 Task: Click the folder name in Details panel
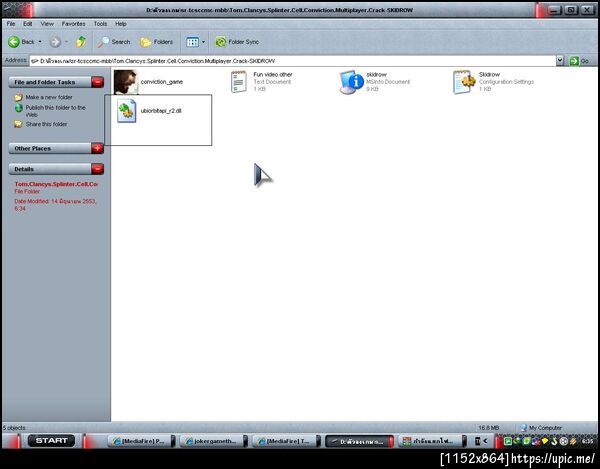56,184
